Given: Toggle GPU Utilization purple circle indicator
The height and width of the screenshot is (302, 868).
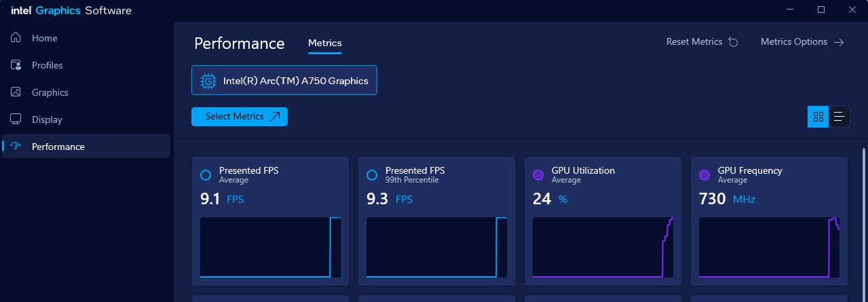Looking at the screenshot, I should coord(538,175).
